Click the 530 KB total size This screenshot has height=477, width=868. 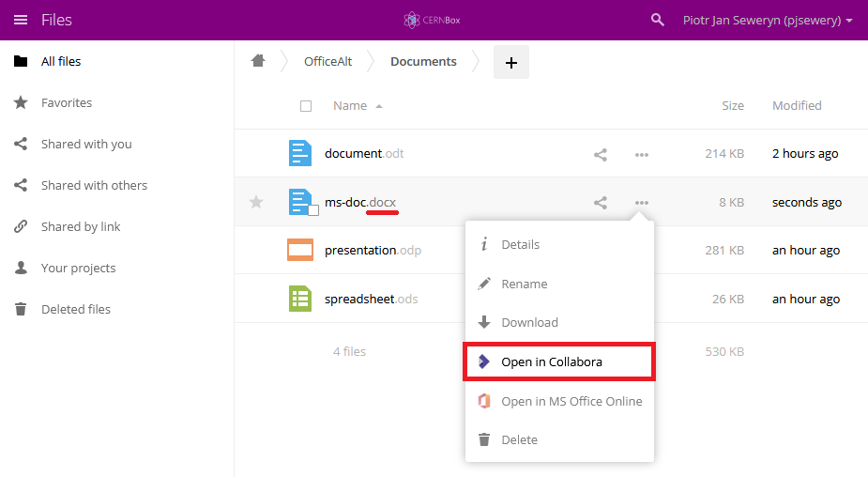click(x=724, y=351)
